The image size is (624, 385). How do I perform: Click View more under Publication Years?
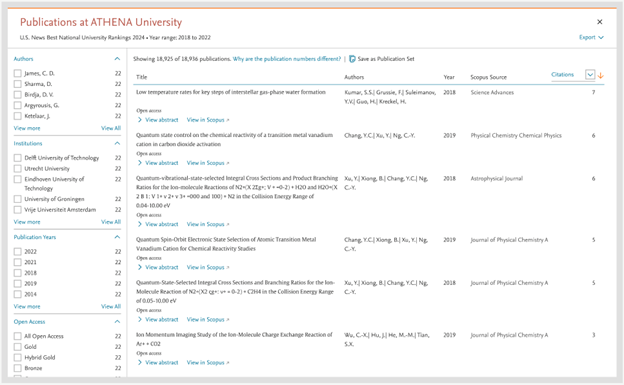pos(27,307)
